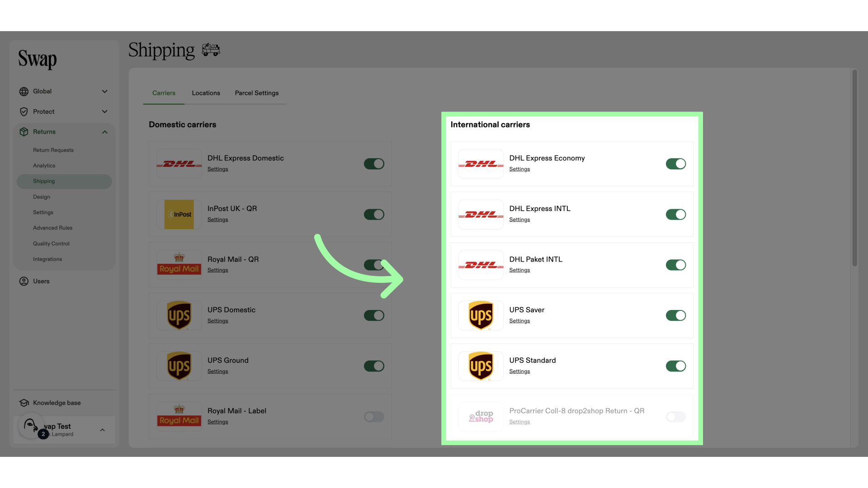Open Settings link for DHL Paket INTL
The width and height of the screenshot is (868, 488).
click(x=519, y=270)
